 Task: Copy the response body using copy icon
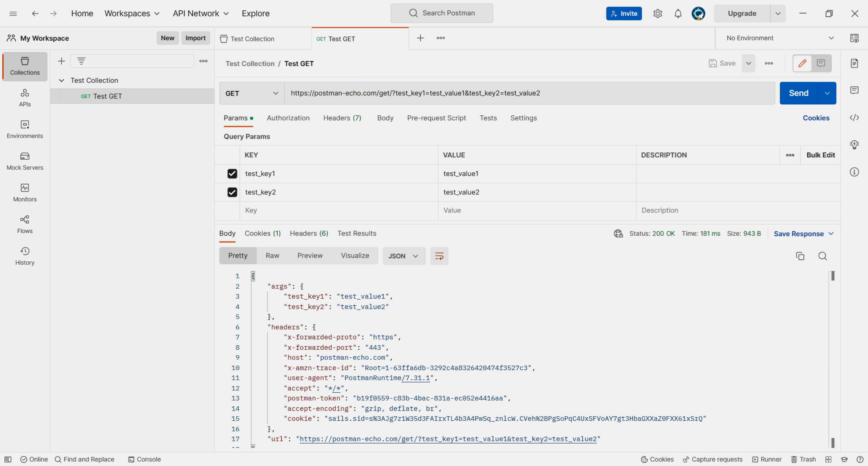(x=800, y=256)
